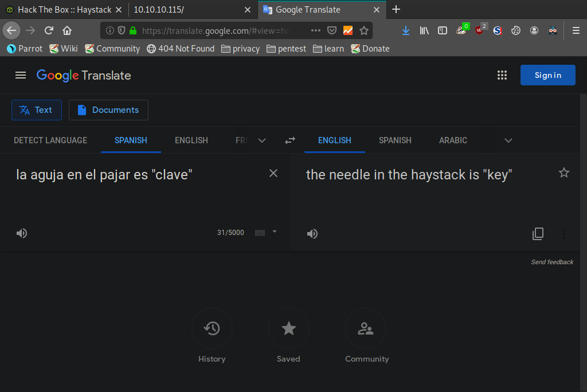Open the Donate bookmark
Image resolution: width=587 pixels, height=392 pixels.
click(370, 49)
